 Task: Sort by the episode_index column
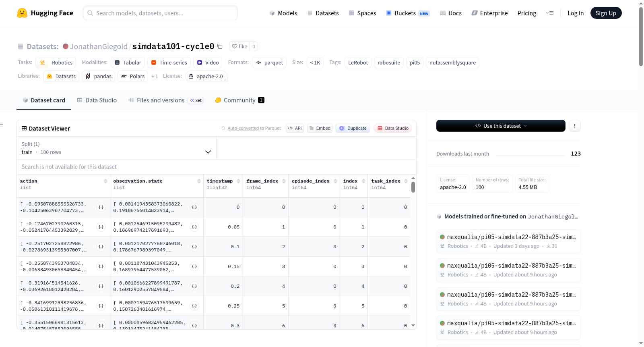(x=335, y=181)
